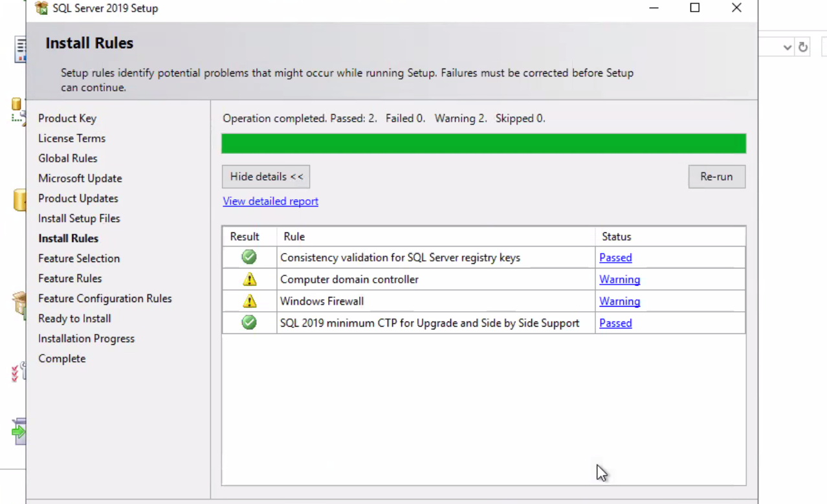
Task: Select License Terms in the left sidebar
Action: [71, 138]
